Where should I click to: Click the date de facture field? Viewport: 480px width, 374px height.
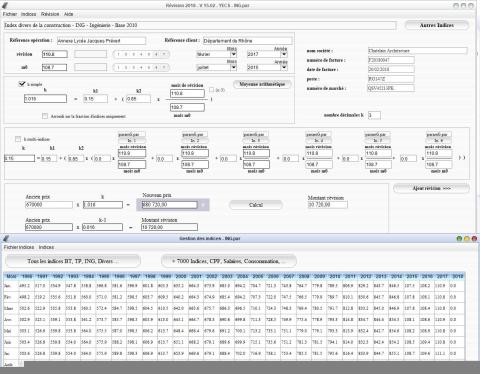[x=391, y=69]
